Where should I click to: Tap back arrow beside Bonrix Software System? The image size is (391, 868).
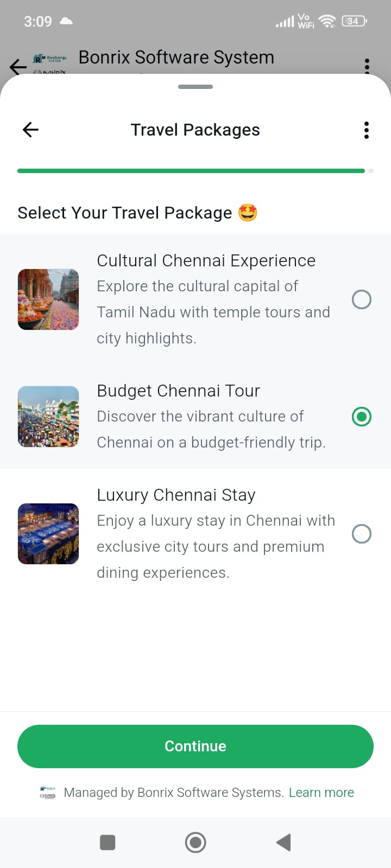18,67
